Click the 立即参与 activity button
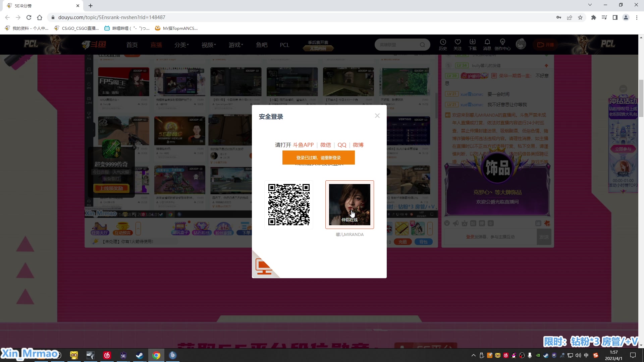 coord(623,149)
